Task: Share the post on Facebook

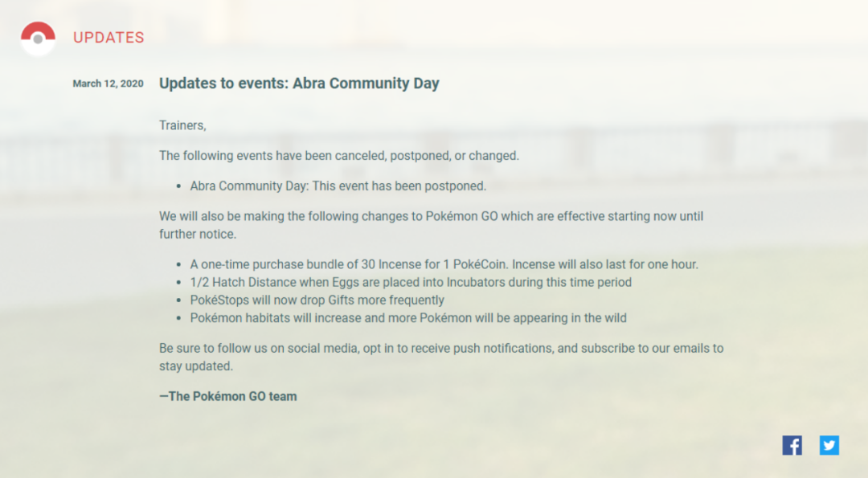Action: point(792,445)
